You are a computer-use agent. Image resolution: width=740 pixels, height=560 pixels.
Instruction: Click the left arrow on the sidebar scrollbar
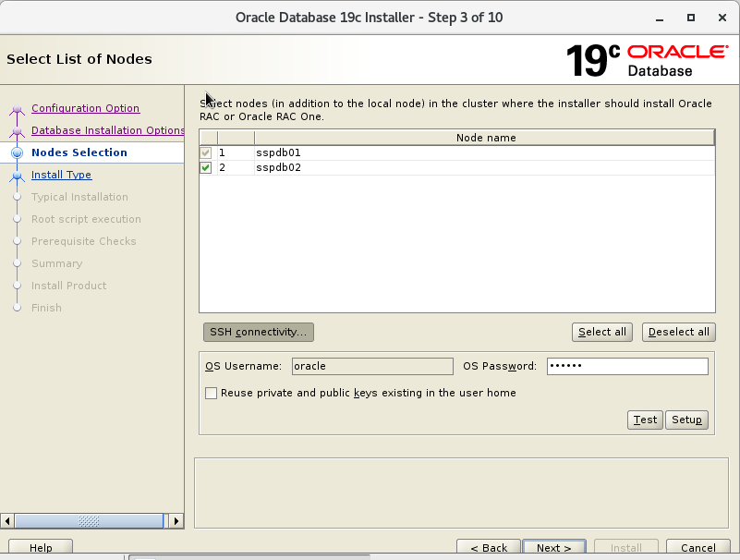(9, 520)
